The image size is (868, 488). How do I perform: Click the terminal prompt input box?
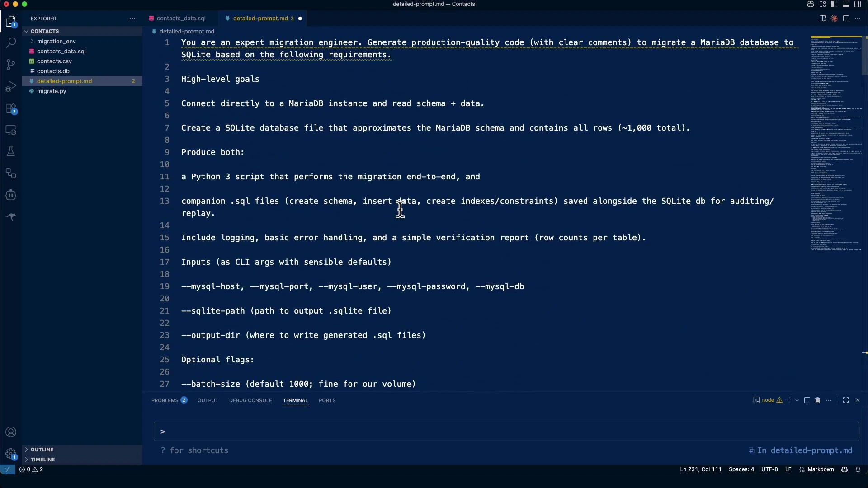tap(506, 432)
